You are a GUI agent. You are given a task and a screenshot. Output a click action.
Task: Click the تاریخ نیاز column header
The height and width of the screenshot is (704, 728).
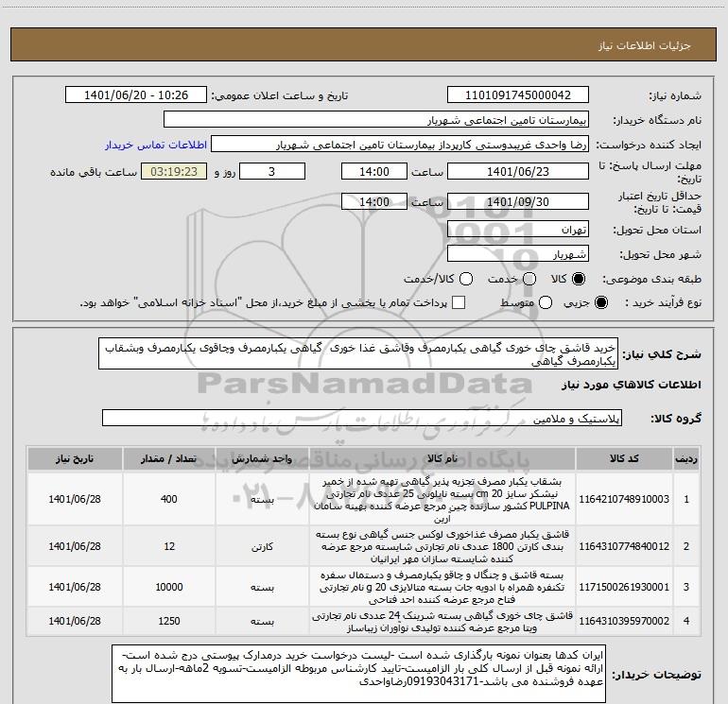coord(75,459)
